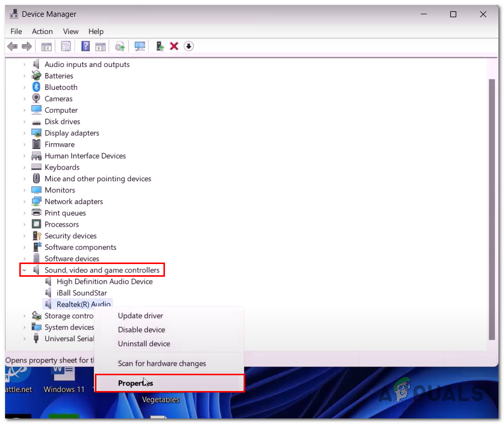Click the Properties toolbar icon
The height and width of the screenshot is (424, 504).
tap(66, 46)
